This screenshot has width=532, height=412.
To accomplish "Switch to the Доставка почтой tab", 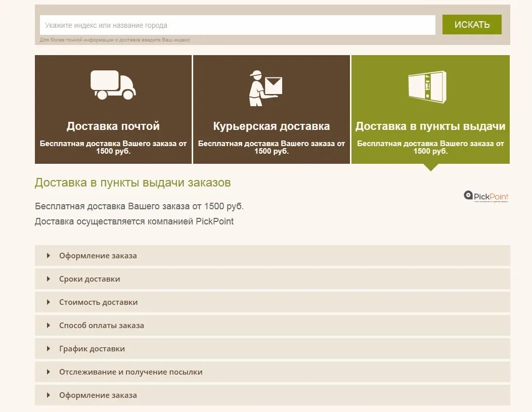I will coord(113,109).
